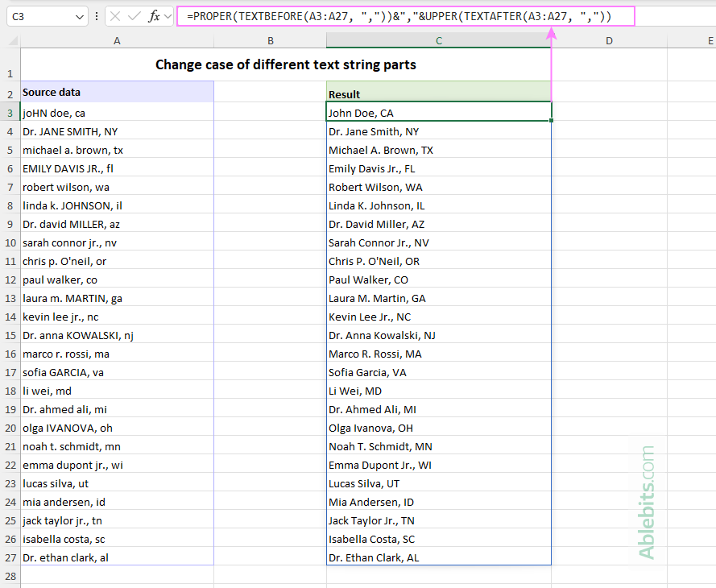Confirm entry using the checkmark icon
The width and height of the screenshot is (716, 588).
point(133,16)
